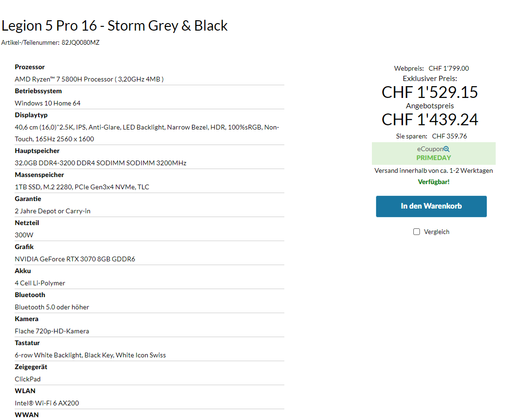Click the Prozessor spec heading
This screenshot has width=507, height=420.
tap(30, 67)
